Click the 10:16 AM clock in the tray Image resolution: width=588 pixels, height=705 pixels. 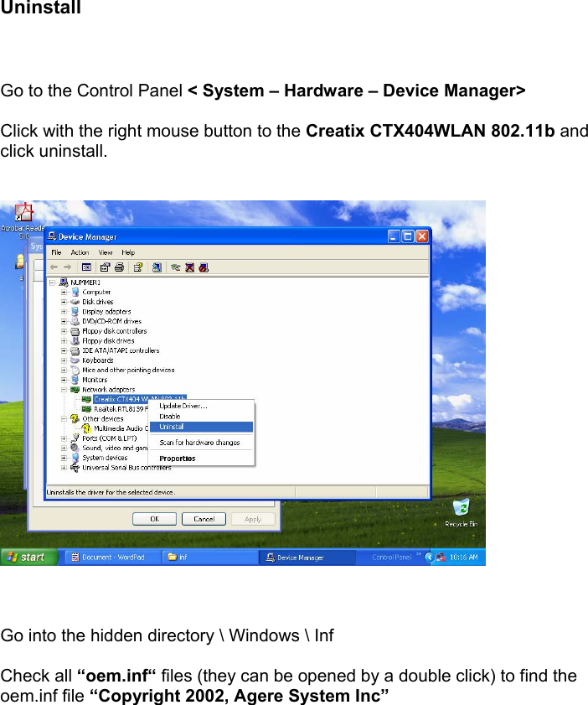(x=463, y=557)
